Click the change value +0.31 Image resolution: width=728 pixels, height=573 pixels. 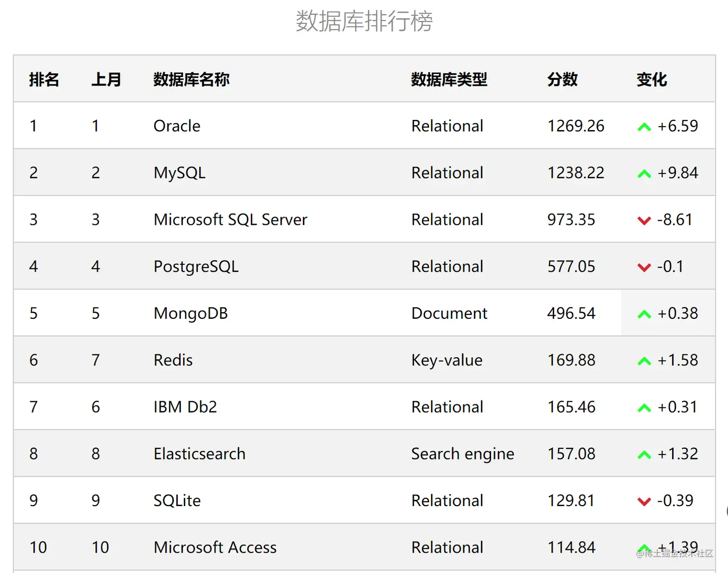coord(677,407)
